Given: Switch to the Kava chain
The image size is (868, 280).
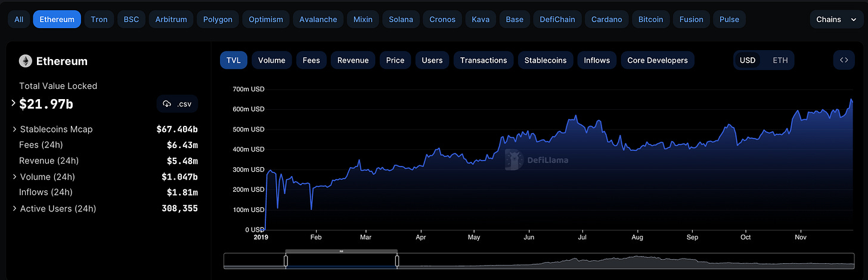Looking at the screenshot, I should coord(480,19).
